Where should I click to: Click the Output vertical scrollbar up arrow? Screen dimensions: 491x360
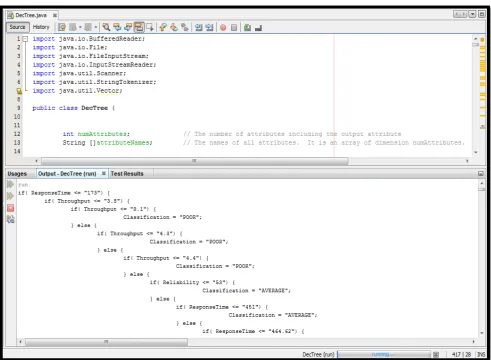(x=482, y=183)
